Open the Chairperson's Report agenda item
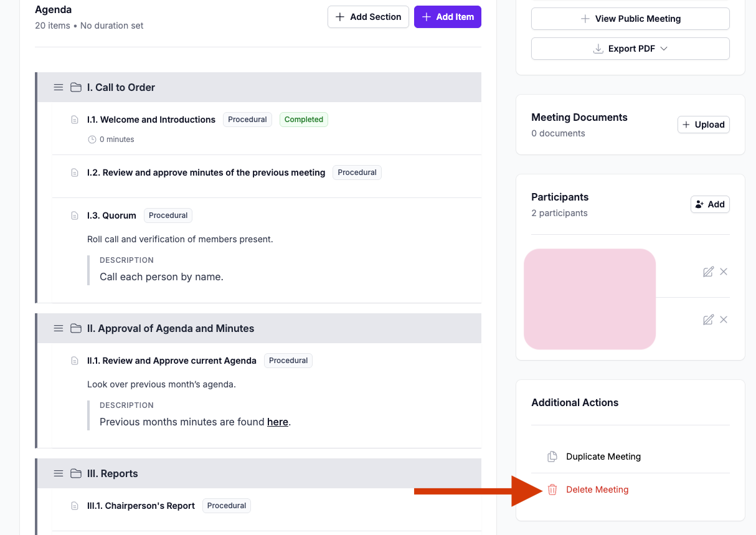The width and height of the screenshot is (756, 535). tap(141, 506)
